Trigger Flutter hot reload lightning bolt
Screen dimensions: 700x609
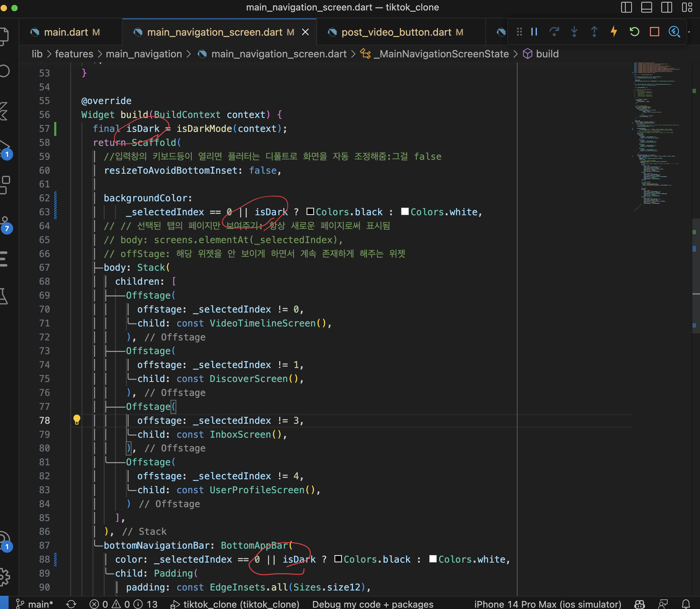(614, 32)
